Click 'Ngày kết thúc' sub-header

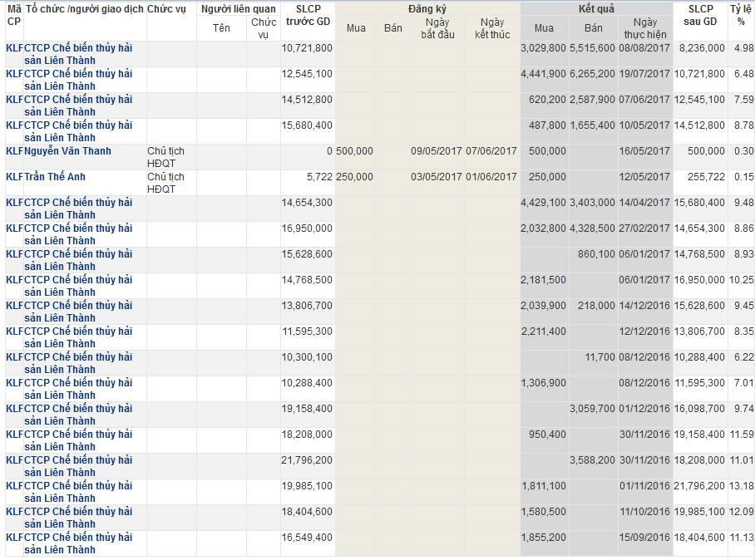[x=492, y=28]
